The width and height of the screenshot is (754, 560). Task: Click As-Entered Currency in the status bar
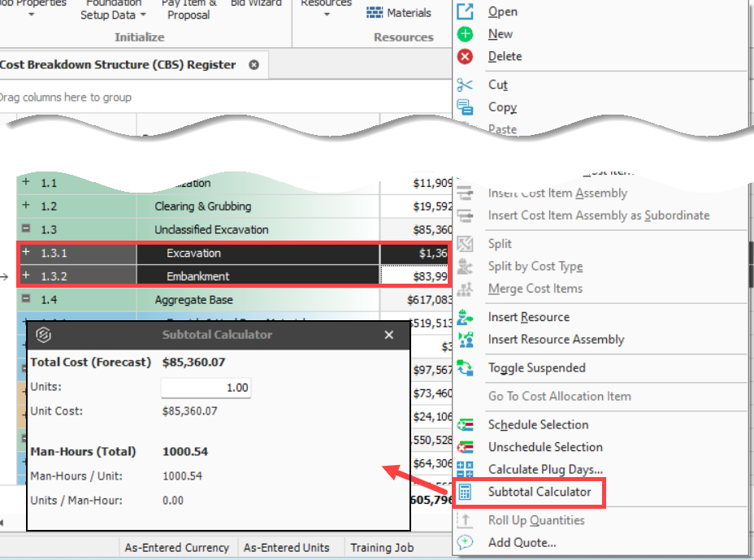click(177, 548)
